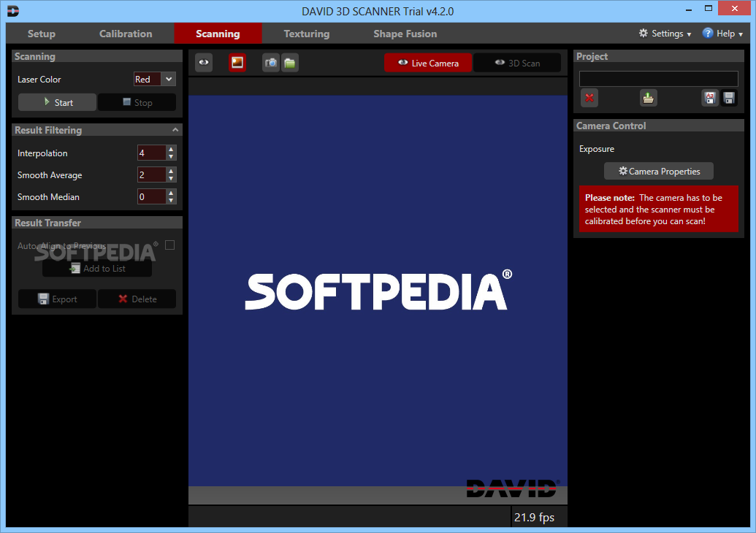This screenshot has height=533, width=756.
Task: Click the Smooth Median value field
Action: (152, 196)
